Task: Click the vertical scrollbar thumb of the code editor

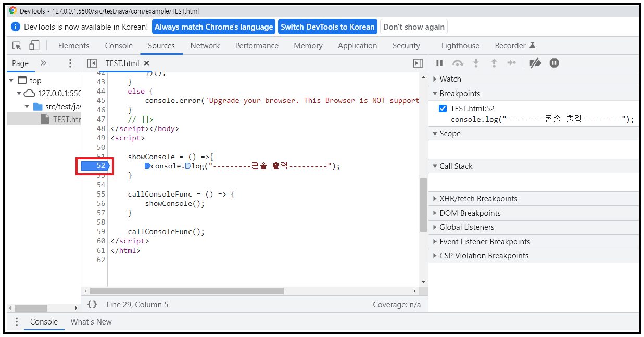Action: tap(423, 205)
